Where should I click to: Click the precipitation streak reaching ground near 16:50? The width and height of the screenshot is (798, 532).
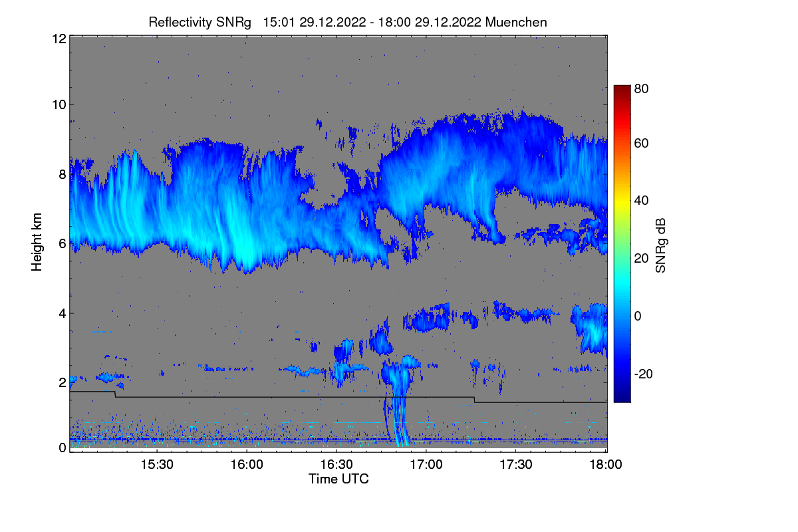pos(400,406)
